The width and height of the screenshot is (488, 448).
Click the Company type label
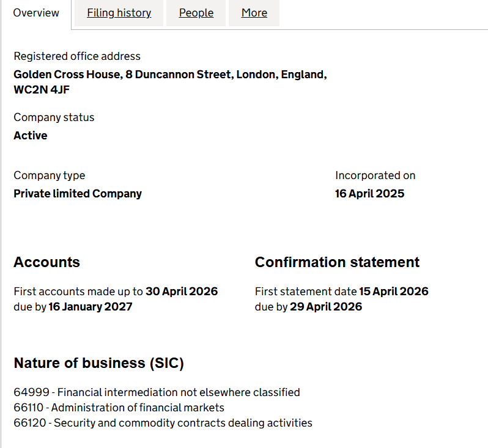(50, 175)
